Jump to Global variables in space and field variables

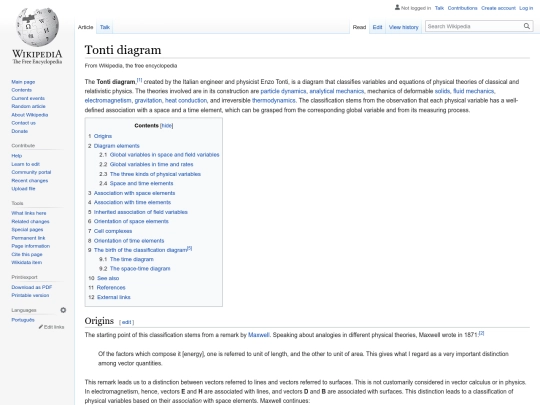click(x=164, y=155)
